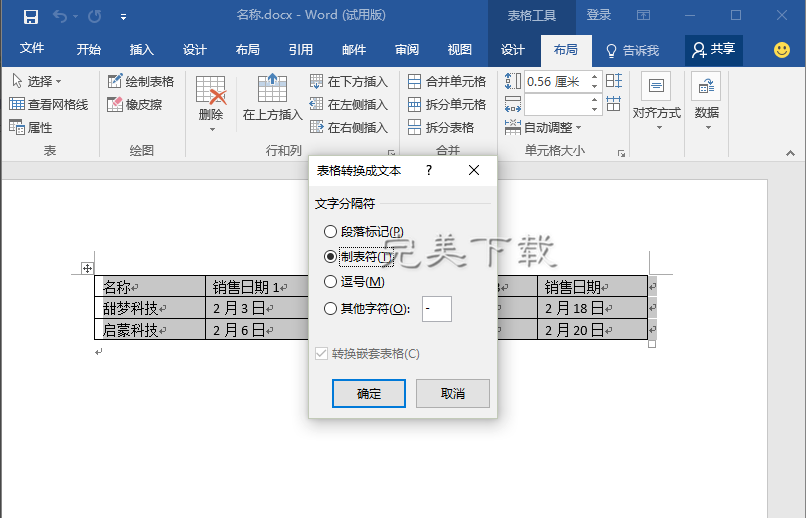The height and width of the screenshot is (518, 806).
Task: Click 在左侧插入
Action: tap(349, 104)
